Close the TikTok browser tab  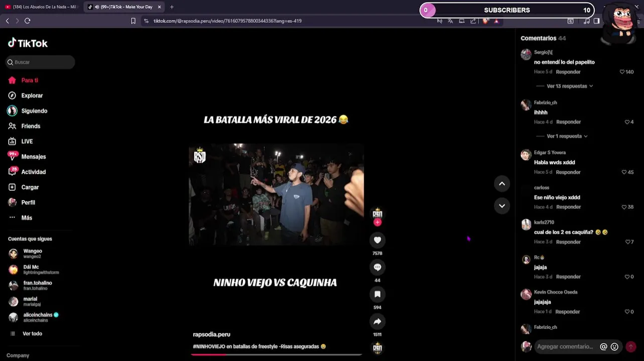point(160,7)
